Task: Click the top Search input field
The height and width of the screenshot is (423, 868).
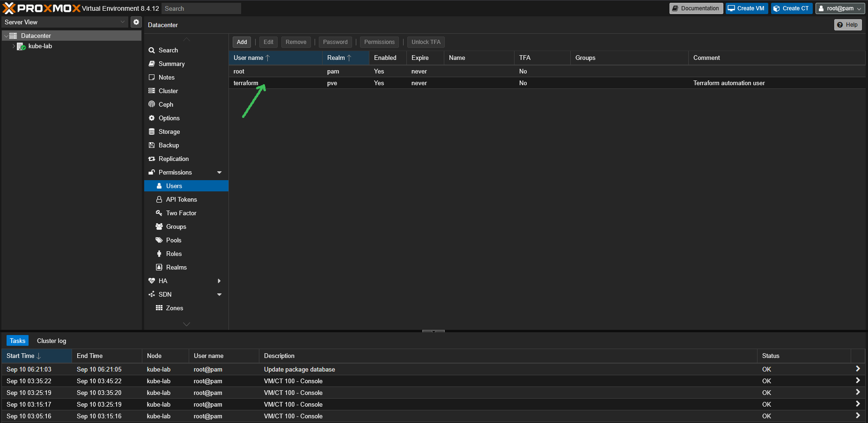Action: [x=201, y=8]
